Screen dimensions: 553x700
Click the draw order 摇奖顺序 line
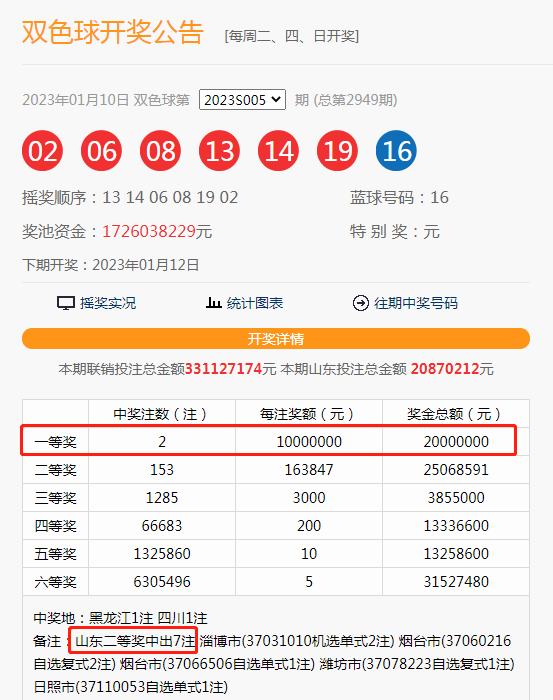(x=130, y=197)
